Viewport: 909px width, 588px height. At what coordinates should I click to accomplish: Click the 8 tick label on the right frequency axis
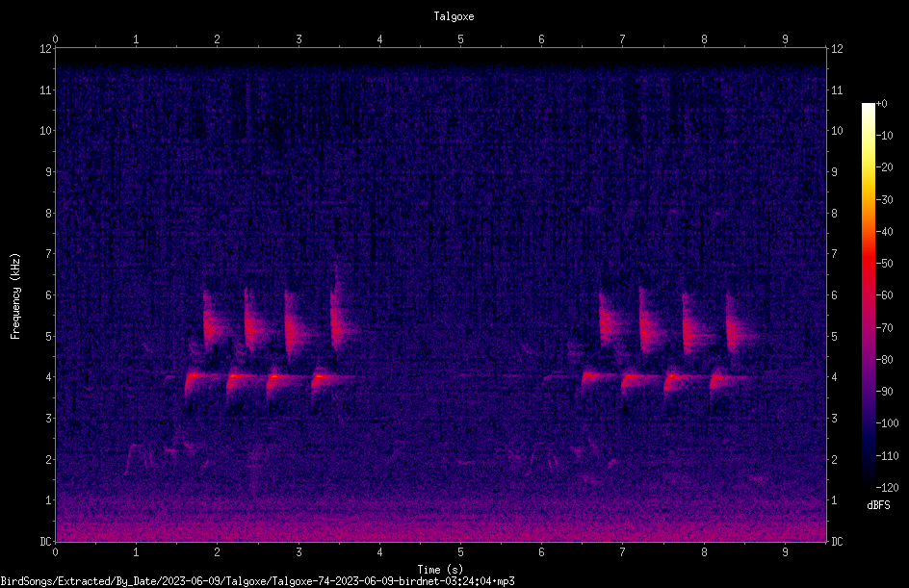click(835, 214)
